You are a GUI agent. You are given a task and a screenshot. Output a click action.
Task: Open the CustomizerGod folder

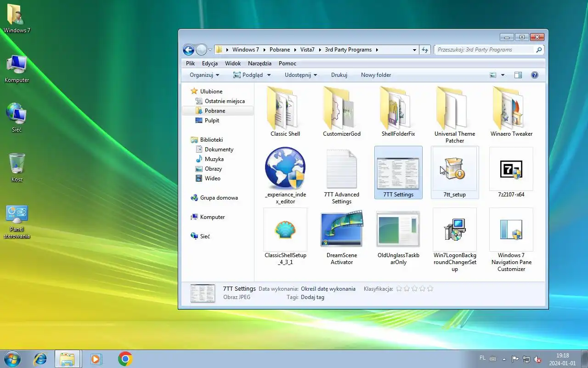coord(342,111)
